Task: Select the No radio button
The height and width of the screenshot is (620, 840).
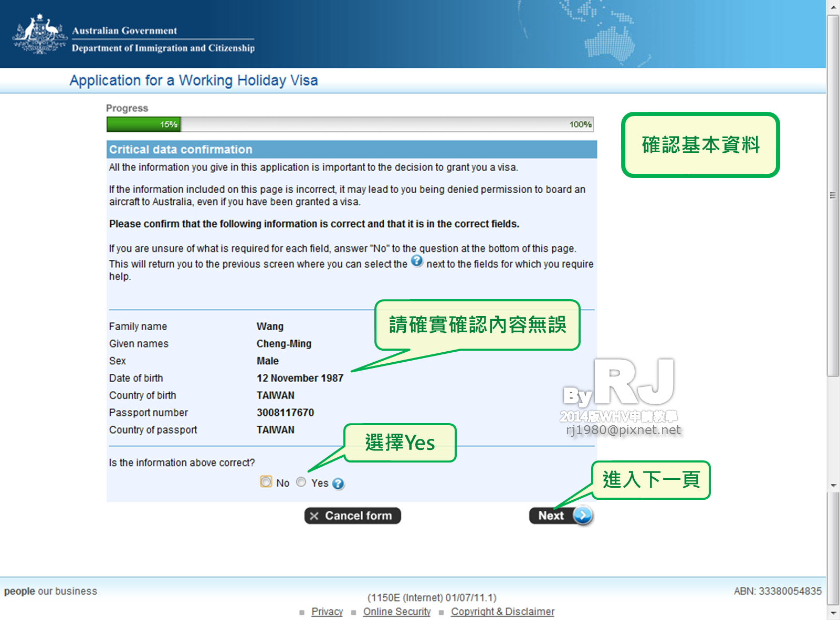Action: [x=266, y=482]
